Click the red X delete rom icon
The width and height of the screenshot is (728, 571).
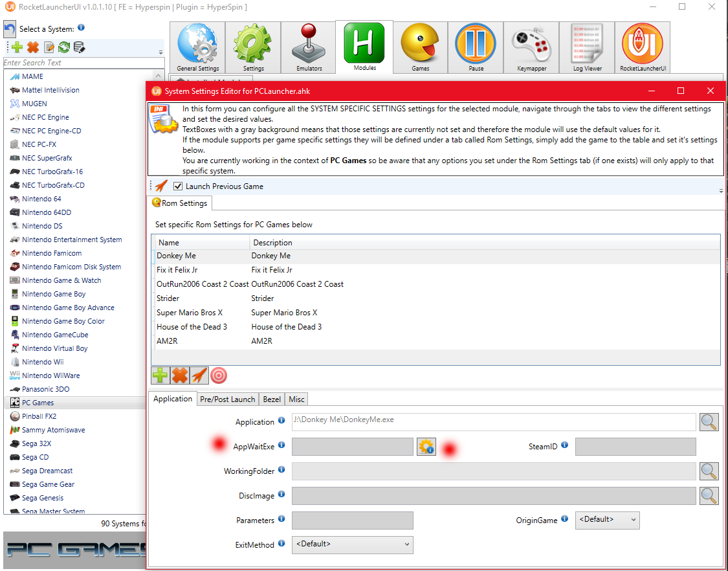[179, 375]
